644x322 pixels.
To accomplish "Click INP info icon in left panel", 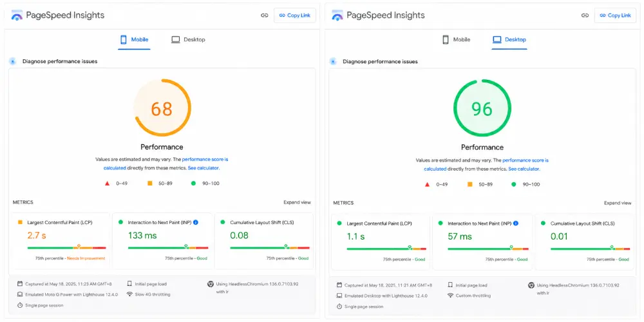I will click(x=196, y=222).
